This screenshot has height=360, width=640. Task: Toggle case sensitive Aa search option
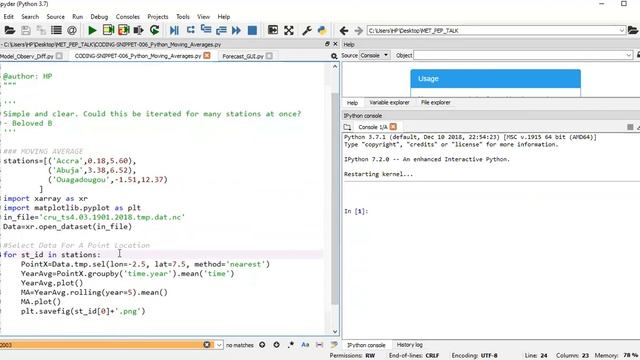coord(305,345)
